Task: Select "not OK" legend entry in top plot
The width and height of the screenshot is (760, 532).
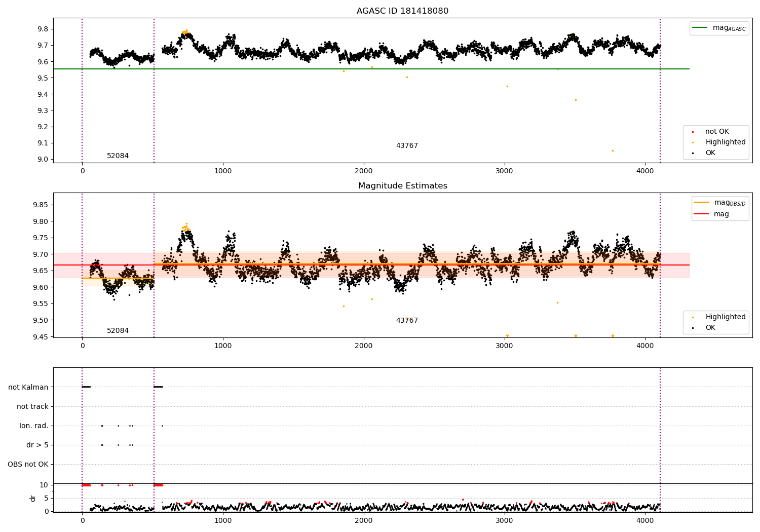Action: click(x=717, y=132)
